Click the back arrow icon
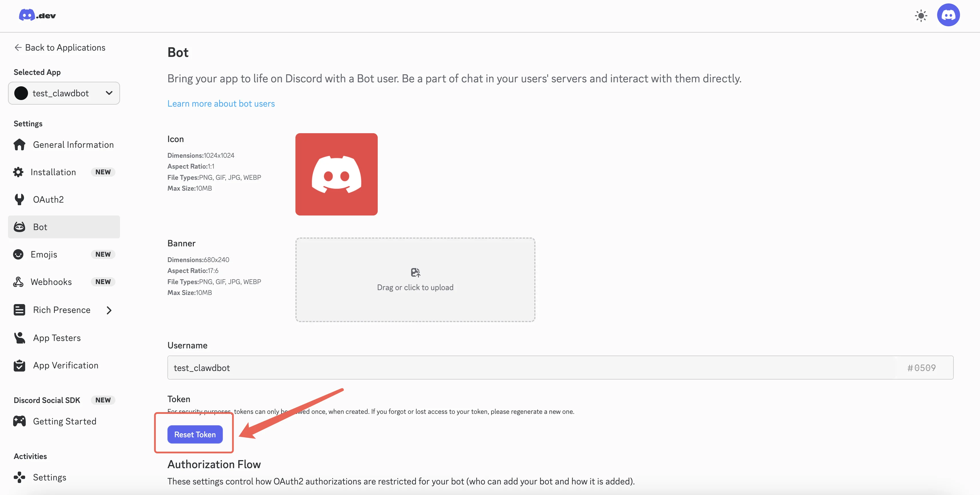The height and width of the screenshot is (495, 980). click(18, 47)
